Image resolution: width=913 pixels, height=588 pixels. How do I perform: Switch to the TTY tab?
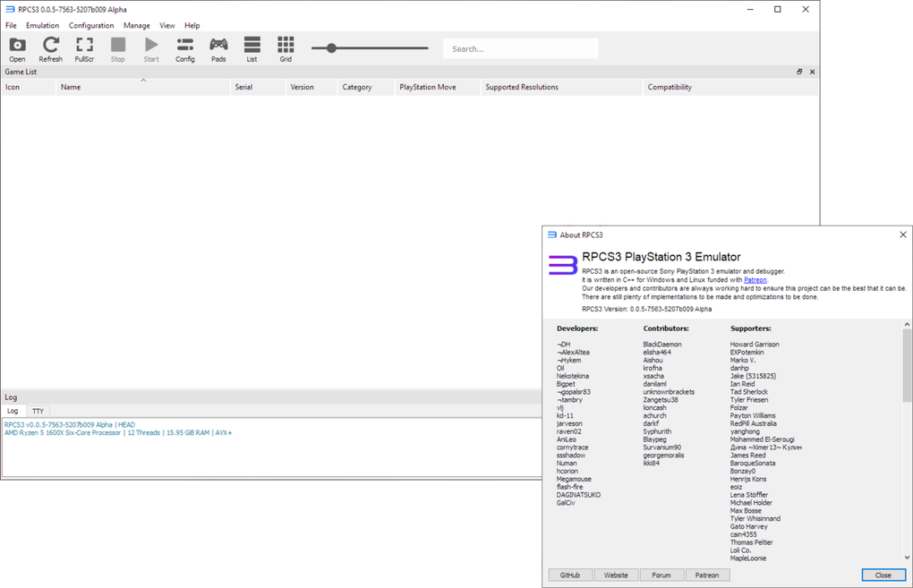click(38, 411)
